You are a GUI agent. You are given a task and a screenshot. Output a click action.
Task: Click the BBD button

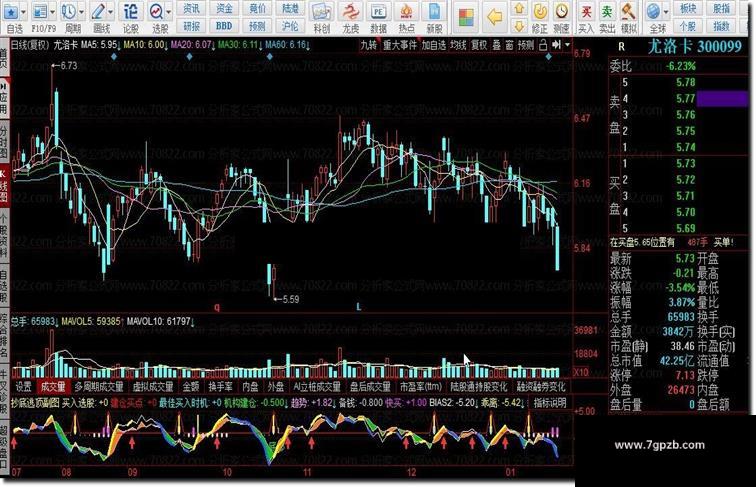point(224,26)
